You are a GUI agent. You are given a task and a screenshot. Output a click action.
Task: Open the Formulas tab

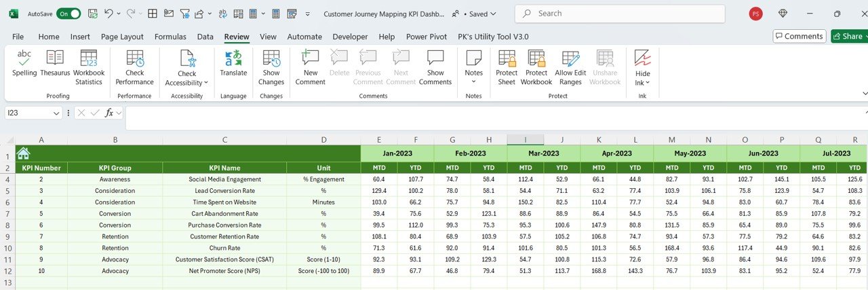click(170, 37)
